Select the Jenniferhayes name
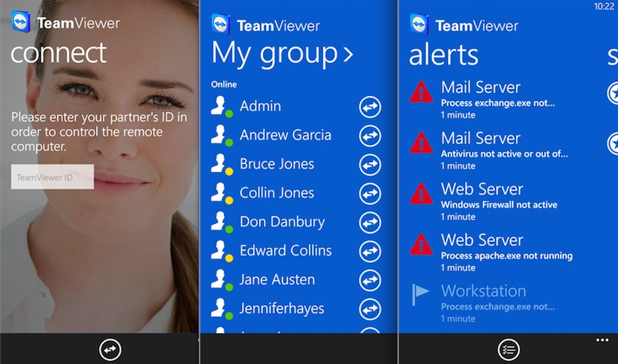The height and width of the screenshot is (364, 618). point(282,309)
